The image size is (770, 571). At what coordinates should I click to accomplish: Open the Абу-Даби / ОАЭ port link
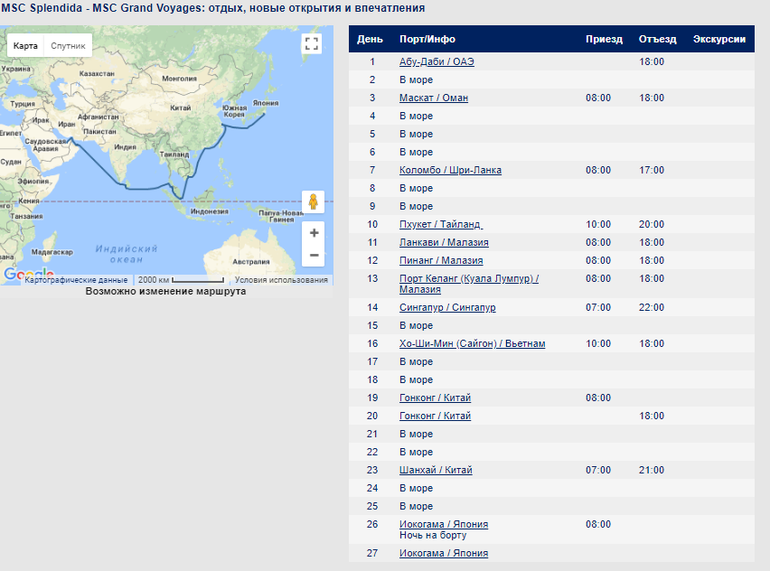click(x=436, y=62)
